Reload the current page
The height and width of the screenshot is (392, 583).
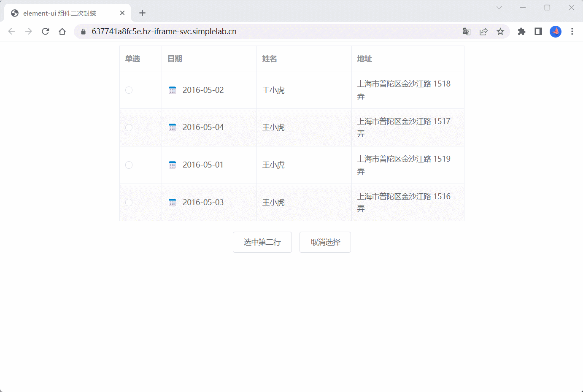coord(45,31)
